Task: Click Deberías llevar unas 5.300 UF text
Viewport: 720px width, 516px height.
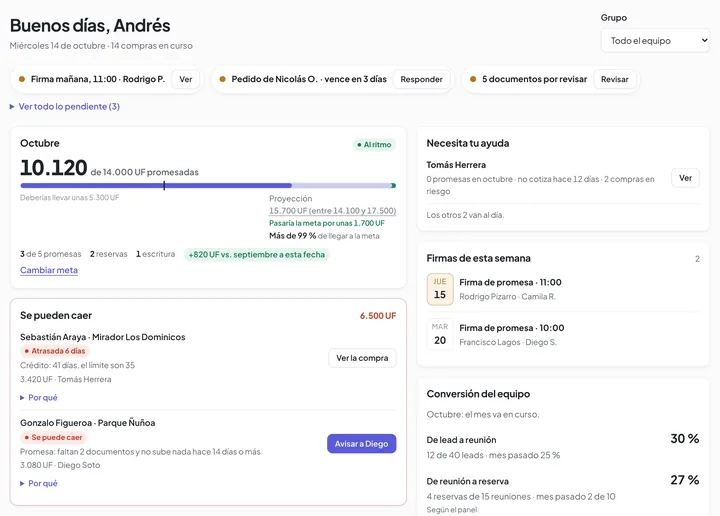Action: click(x=69, y=197)
